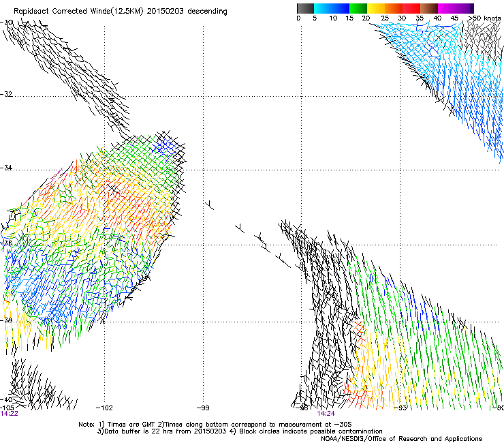The height and width of the screenshot is (443, 504).
Task: Click the note "Black circles indicate possible contamination"
Action: click(310, 431)
